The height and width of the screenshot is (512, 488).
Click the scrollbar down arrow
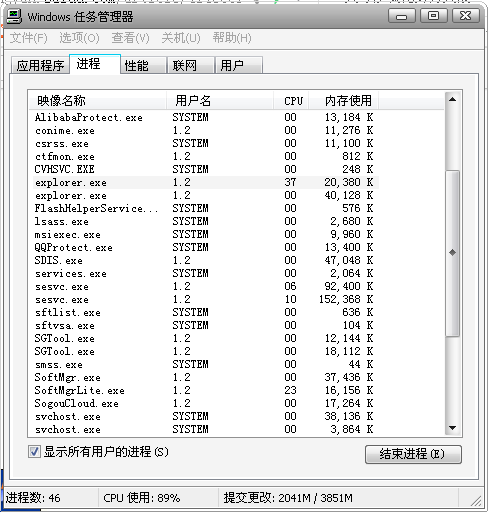point(452,428)
